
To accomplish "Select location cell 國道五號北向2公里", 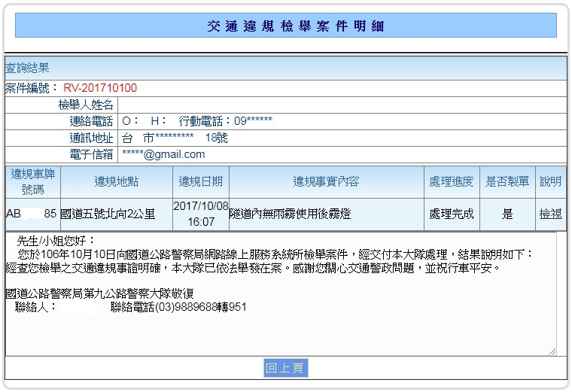I will pyautogui.click(x=117, y=214).
